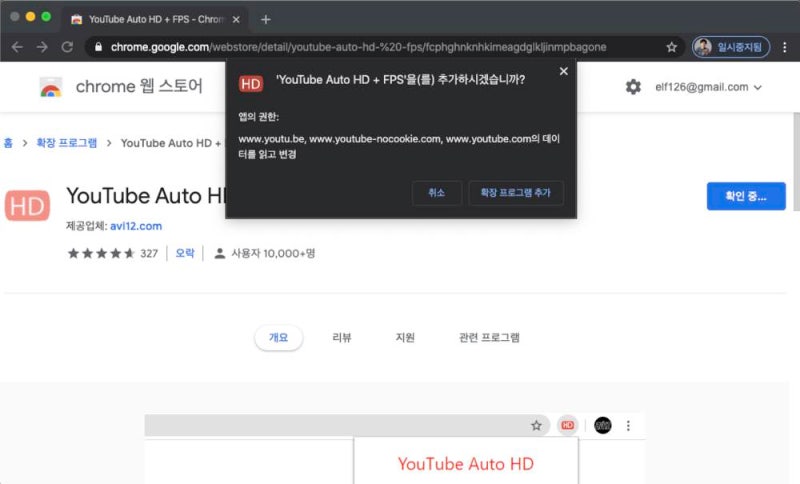Screen dimensions: 800x484
Task: Click the black avatar icon in preview
Action: (603, 425)
